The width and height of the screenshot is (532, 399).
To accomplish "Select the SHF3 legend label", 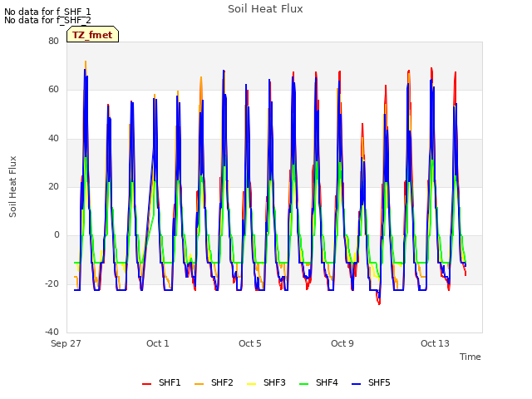I will (x=274, y=382).
